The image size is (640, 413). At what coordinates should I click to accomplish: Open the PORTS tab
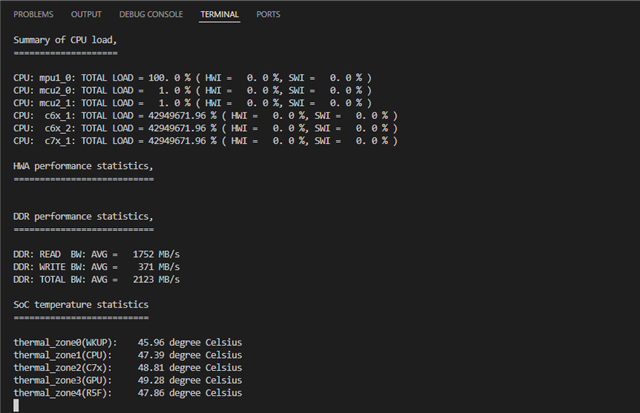268,14
